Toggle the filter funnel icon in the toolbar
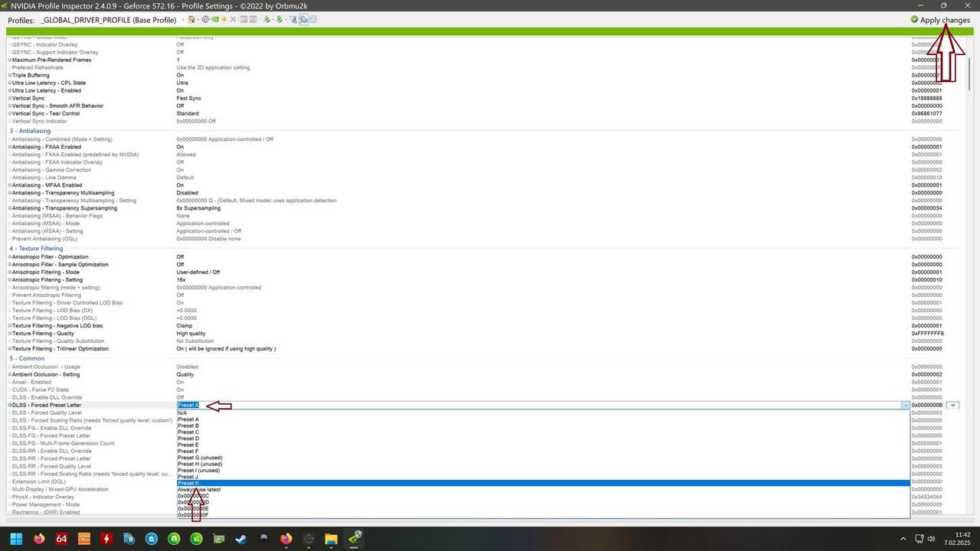This screenshot has width=980, height=551. (293, 19)
